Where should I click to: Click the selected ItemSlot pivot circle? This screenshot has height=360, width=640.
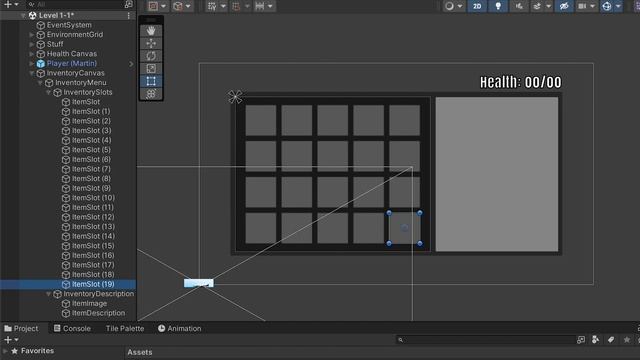click(404, 228)
